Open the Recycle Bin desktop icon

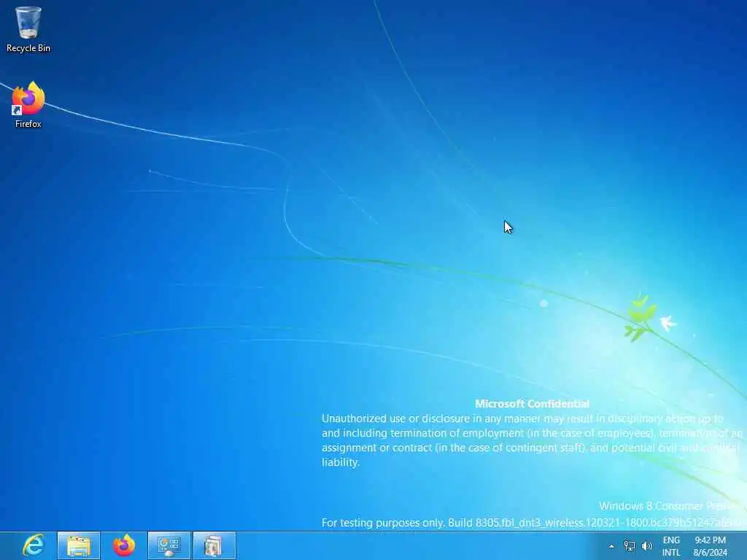click(28, 29)
